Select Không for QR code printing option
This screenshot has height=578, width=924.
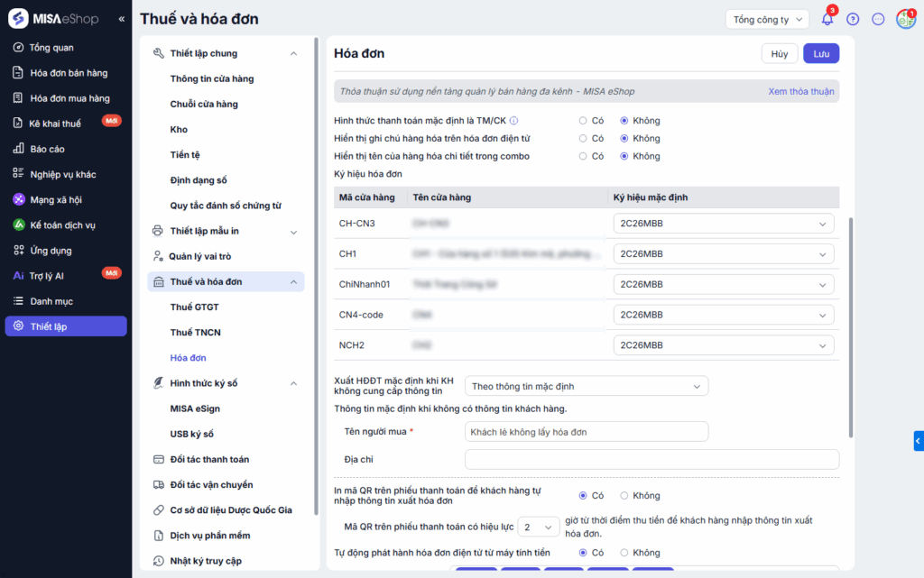coord(624,496)
